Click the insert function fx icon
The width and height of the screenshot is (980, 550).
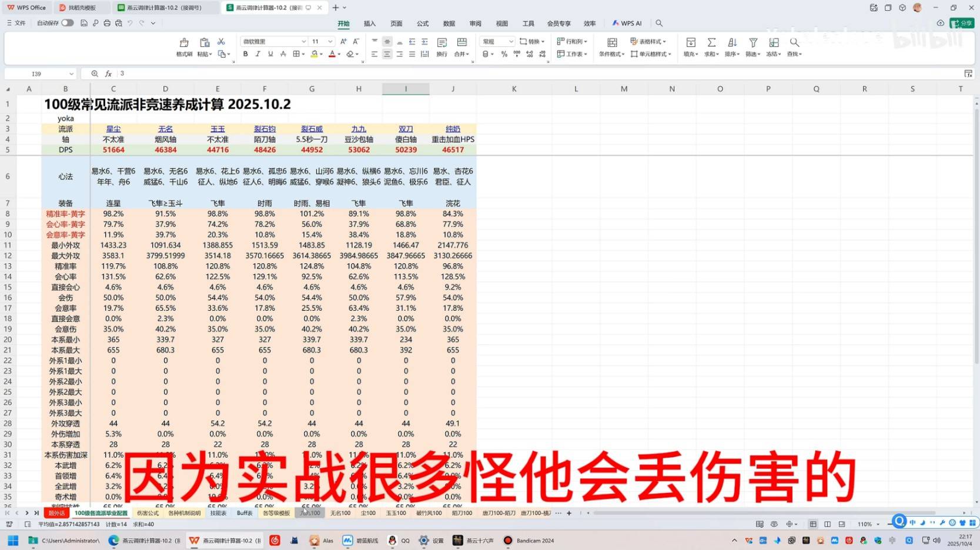tap(108, 74)
